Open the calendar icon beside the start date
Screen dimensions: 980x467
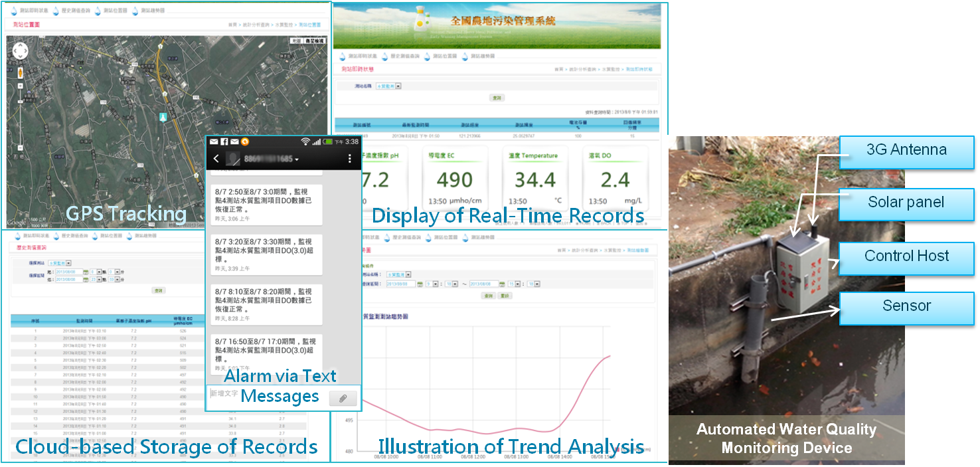point(420,284)
